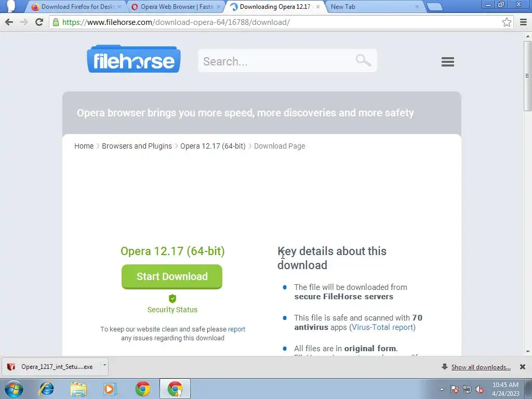Open the Chrome menu hamburger icon
This screenshot has height=399, width=532.
pyautogui.click(x=523, y=22)
